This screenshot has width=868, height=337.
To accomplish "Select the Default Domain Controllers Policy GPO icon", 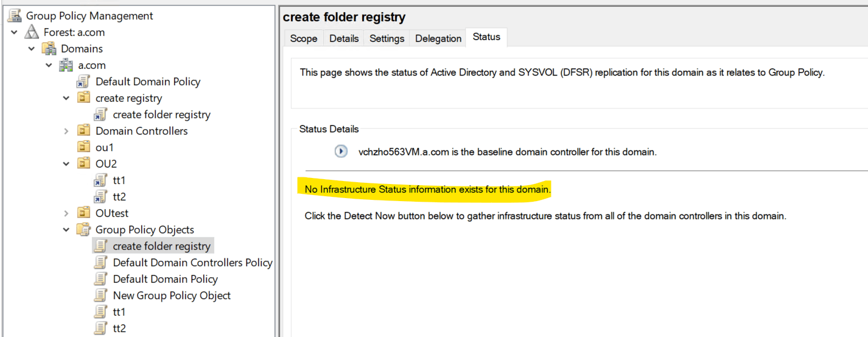I will point(101,263).
